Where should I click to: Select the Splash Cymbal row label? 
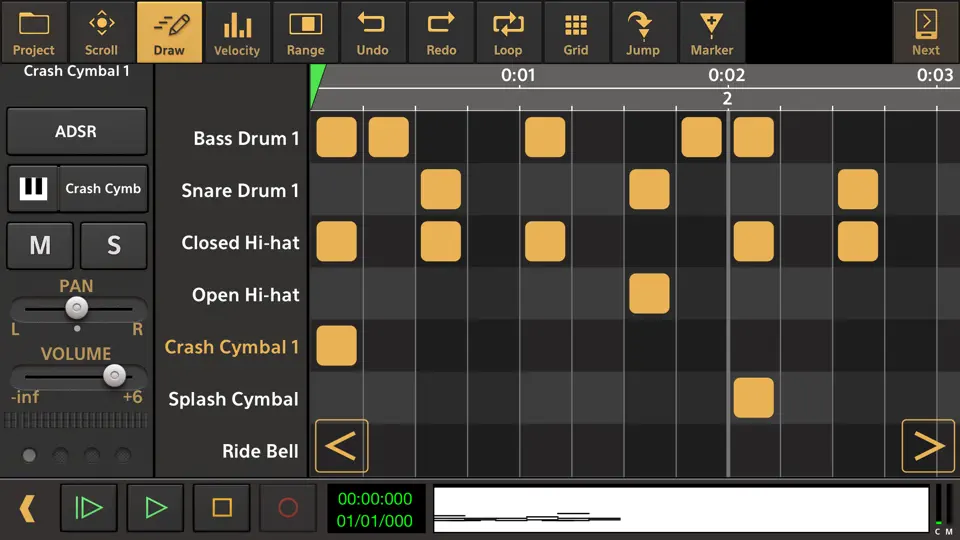coord(233,399)
